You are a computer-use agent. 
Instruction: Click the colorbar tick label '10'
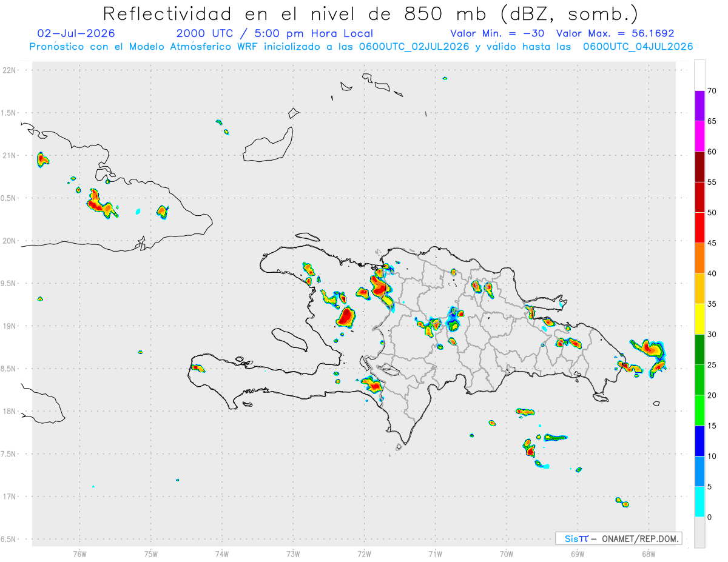pos(712,456)
